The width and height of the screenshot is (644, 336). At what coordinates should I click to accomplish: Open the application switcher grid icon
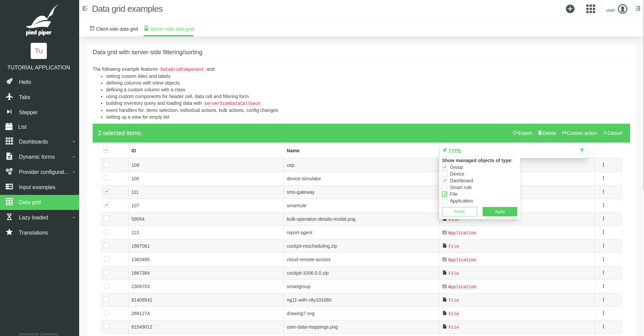591,9
